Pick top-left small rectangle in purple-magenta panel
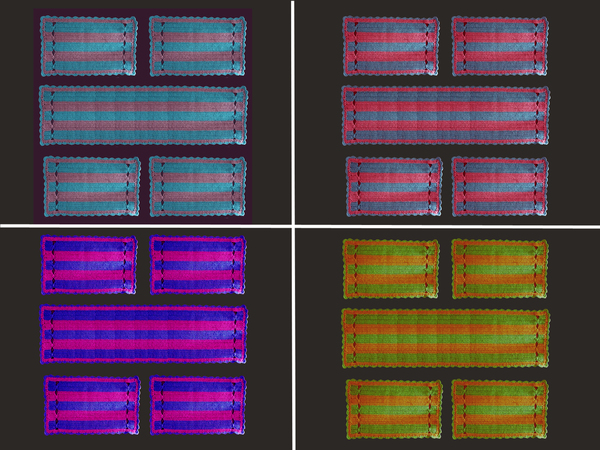This screenshot has height=450, width=600. pyautogui.click(x=90, y=264)
